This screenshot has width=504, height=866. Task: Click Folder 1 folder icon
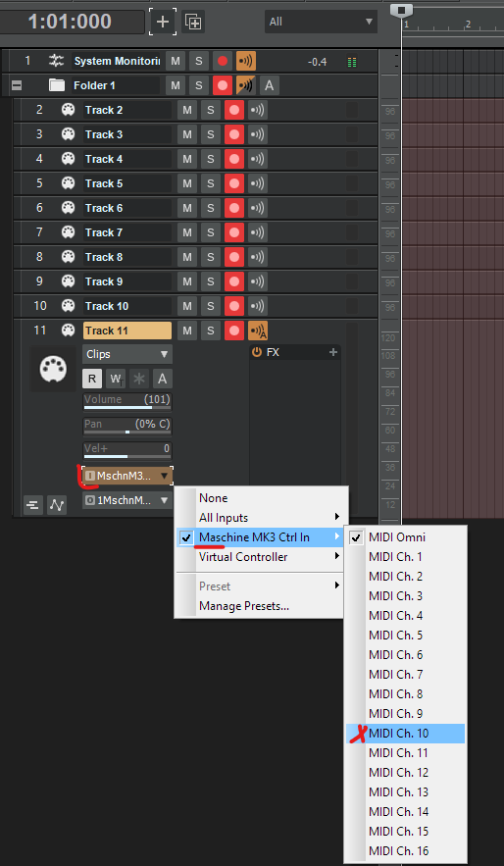(57, 85)
